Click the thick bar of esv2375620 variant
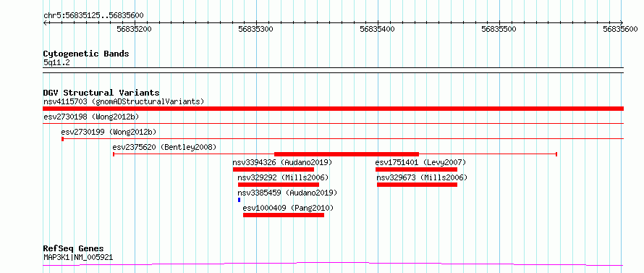Image resolution: width=644 pixels, height=273 pixels. click(347, 154)
